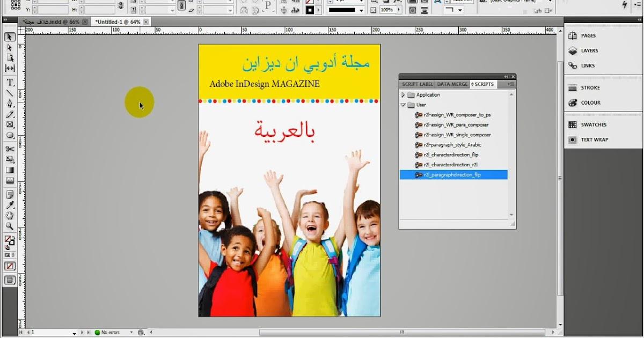Open the page number dropdown in status bar

74,333
